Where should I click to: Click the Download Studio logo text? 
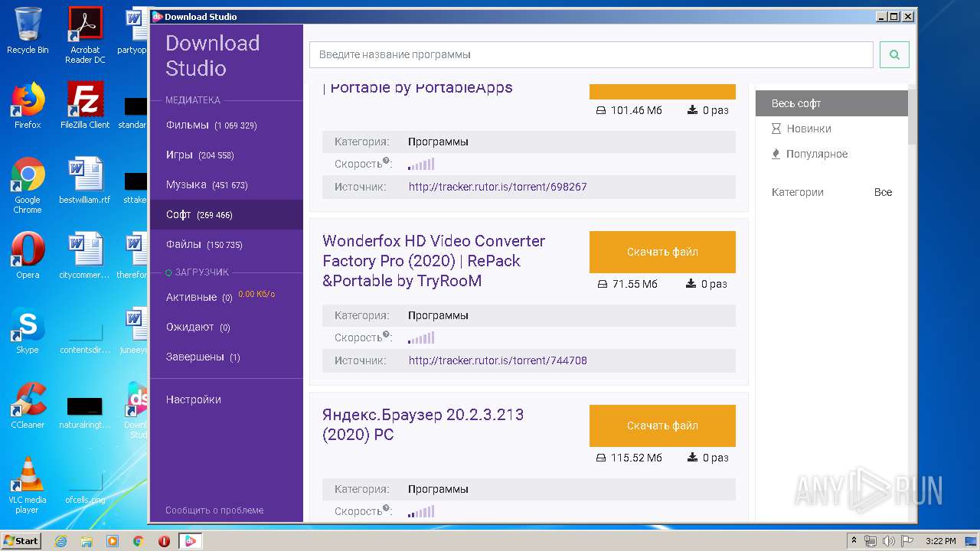tap(213, 55)
